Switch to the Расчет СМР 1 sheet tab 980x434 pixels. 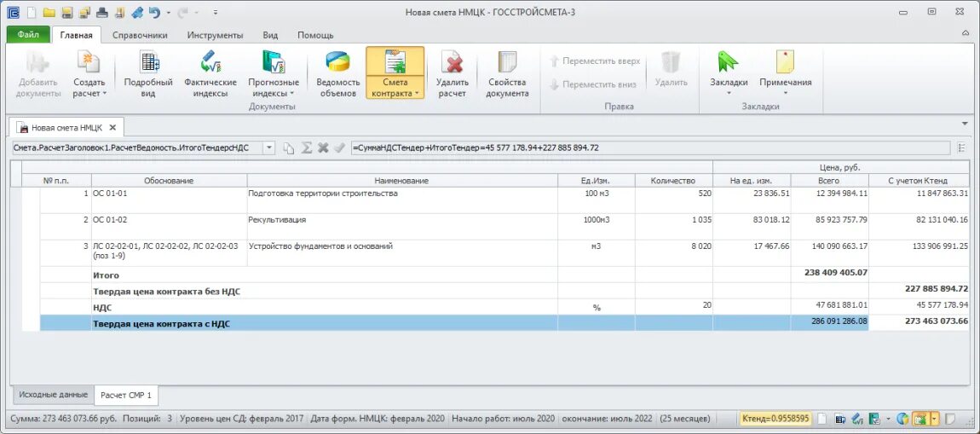(126, 396)
